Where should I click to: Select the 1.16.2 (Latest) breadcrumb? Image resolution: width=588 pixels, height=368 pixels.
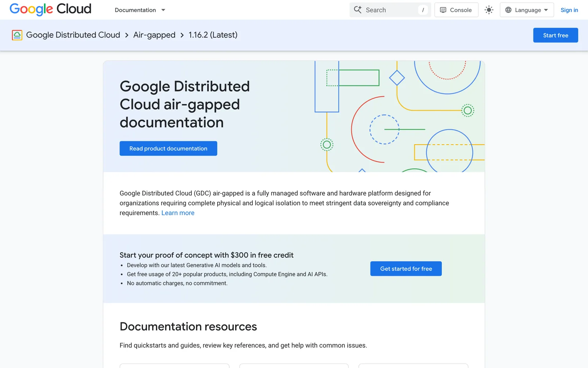tap(213, 35)
